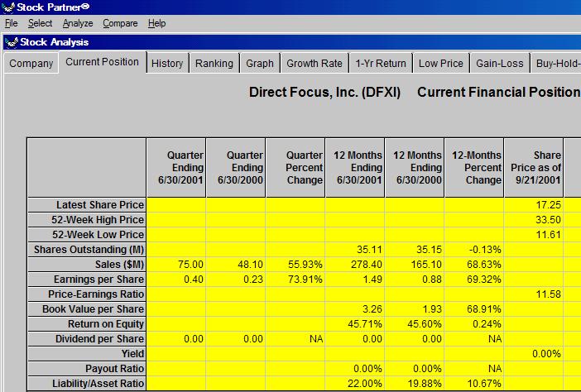Select the quarterly sales cell 75.00
Viewport: 581px width, 392px height.
point(176,265)
